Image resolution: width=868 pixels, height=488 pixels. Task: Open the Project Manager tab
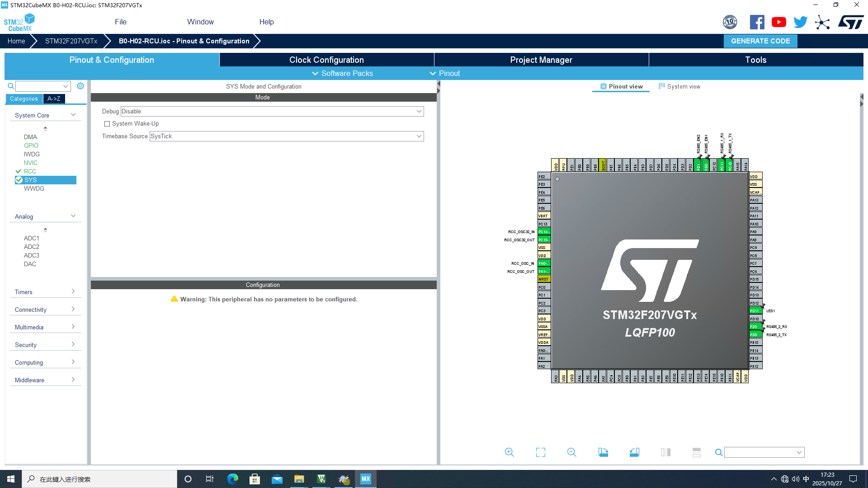(541, 60)
